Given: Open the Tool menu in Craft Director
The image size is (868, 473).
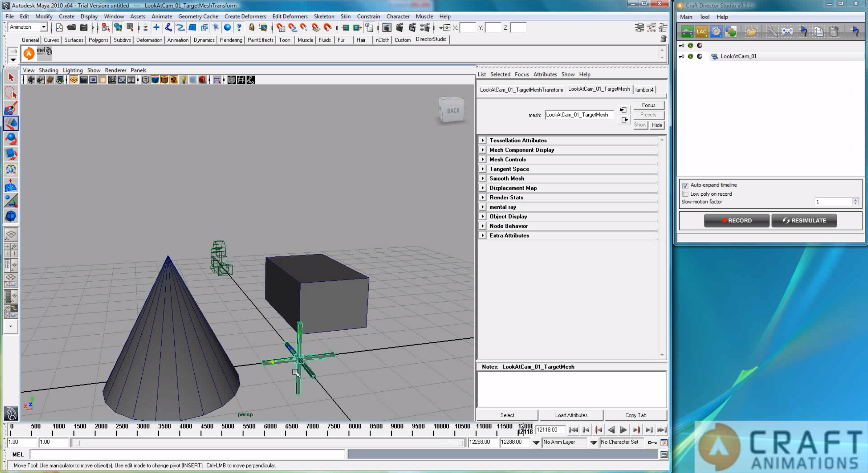Looking at the screenshot, I should coord(704,17).
